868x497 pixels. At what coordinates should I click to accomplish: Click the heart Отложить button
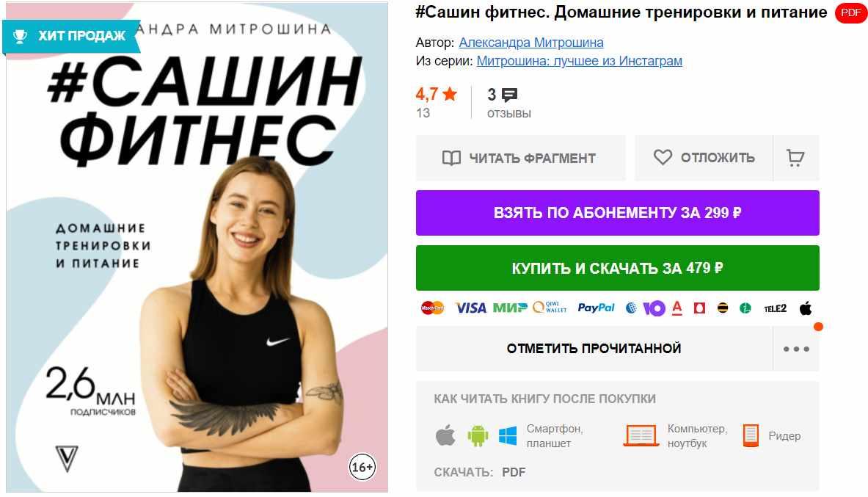coord(704,158)
